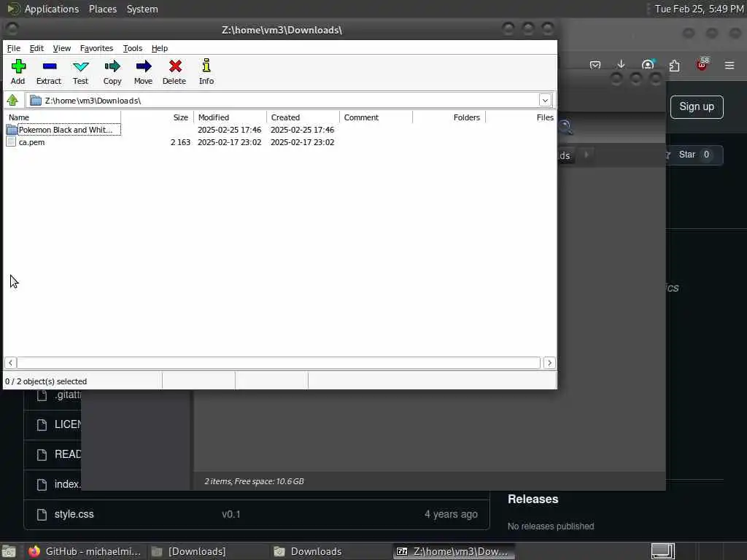Click the Extract toolbar icon
This screenshot has height=560, width=747.
pos(49,71)
